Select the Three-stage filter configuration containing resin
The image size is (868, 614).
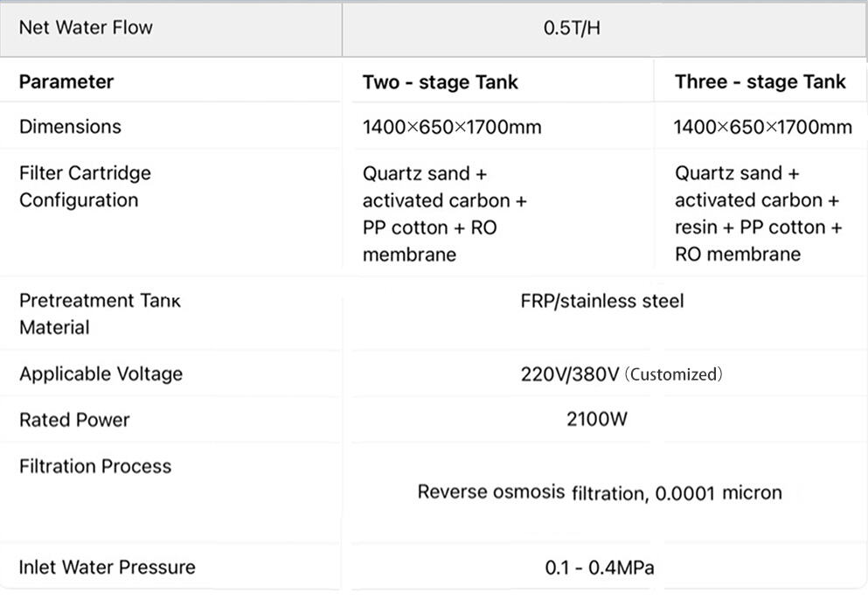pyautogui.click(x=758, y=213)
